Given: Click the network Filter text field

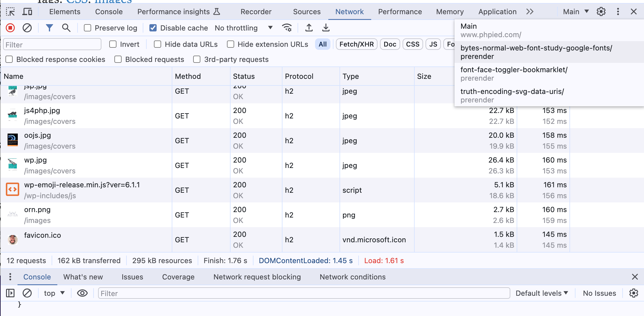Looking at the screenshot, I should (52, 45).
